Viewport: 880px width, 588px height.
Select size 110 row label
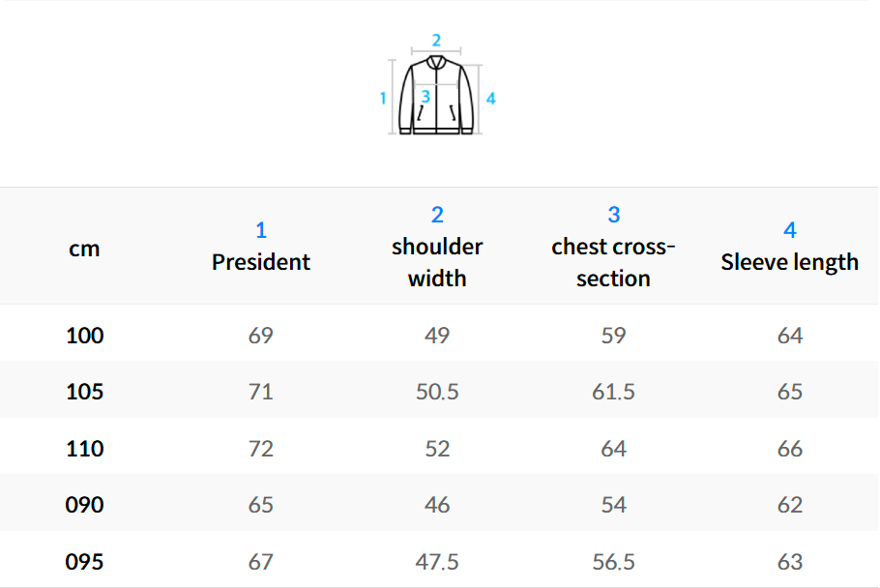84,449
